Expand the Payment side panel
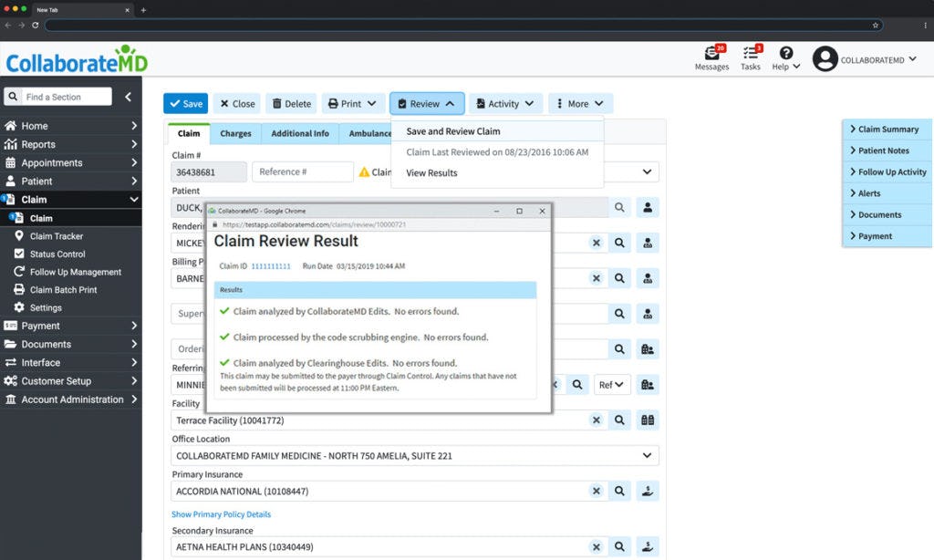The width and height of the screenshot is (934, 560). click(887, 236)
